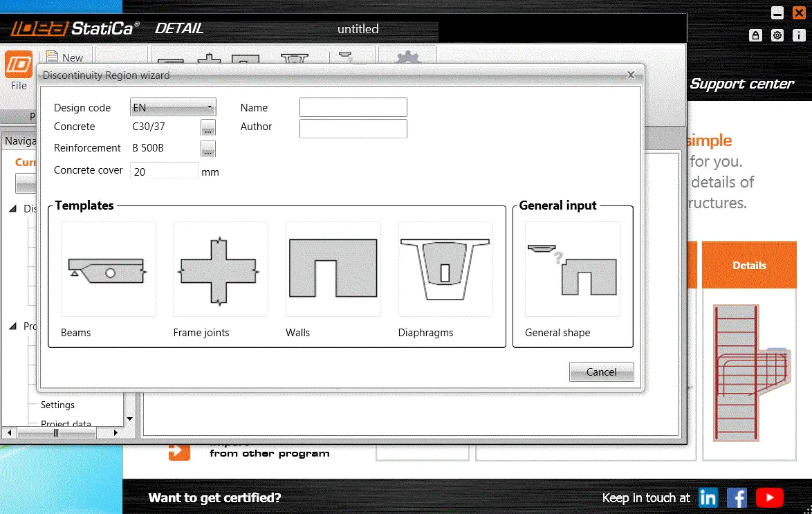
Task: Click the New project toolbar button
Action: coord(65,57)
